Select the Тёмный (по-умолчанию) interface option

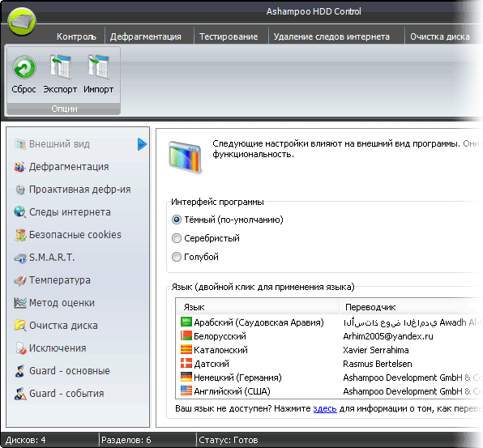228,220
